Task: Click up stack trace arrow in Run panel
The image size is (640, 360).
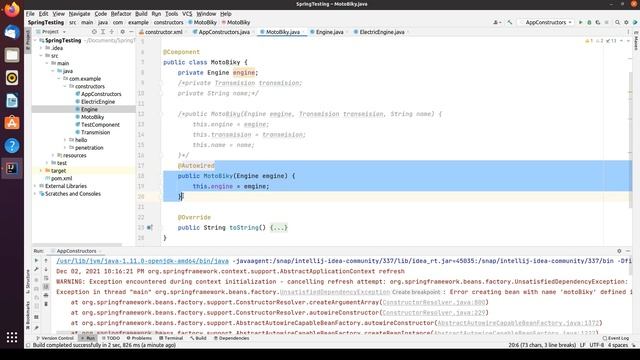Action: click(x=46, y=260)
